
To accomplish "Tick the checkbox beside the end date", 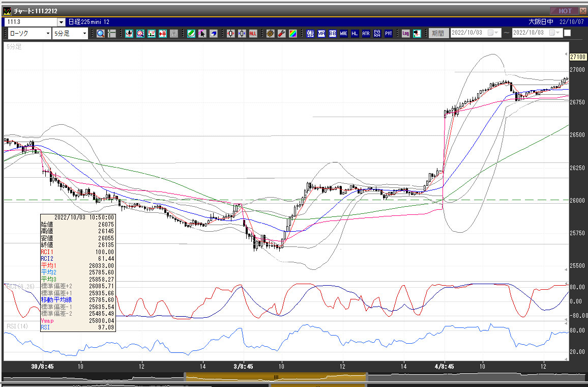I will coord(567,33).
